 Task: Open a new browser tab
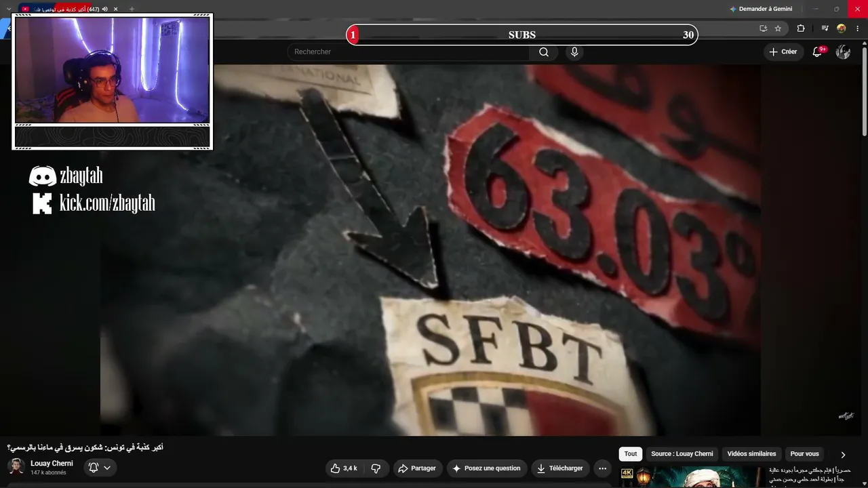pos(132,9)
